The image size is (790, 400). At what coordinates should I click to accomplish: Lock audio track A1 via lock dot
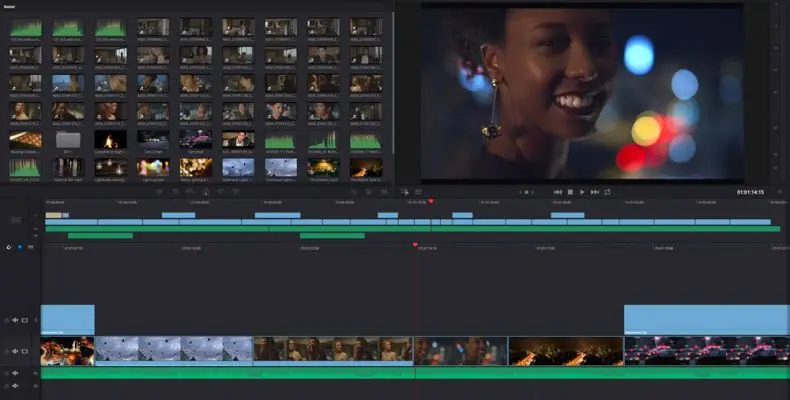[x=6, y=373]
